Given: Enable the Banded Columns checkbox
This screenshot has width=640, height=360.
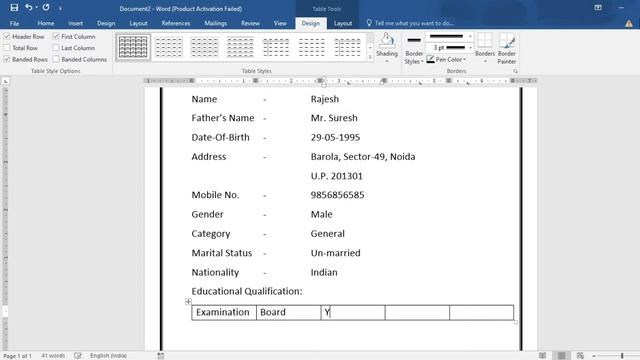Looking at the screenshot, I should (x=56, y=59).
